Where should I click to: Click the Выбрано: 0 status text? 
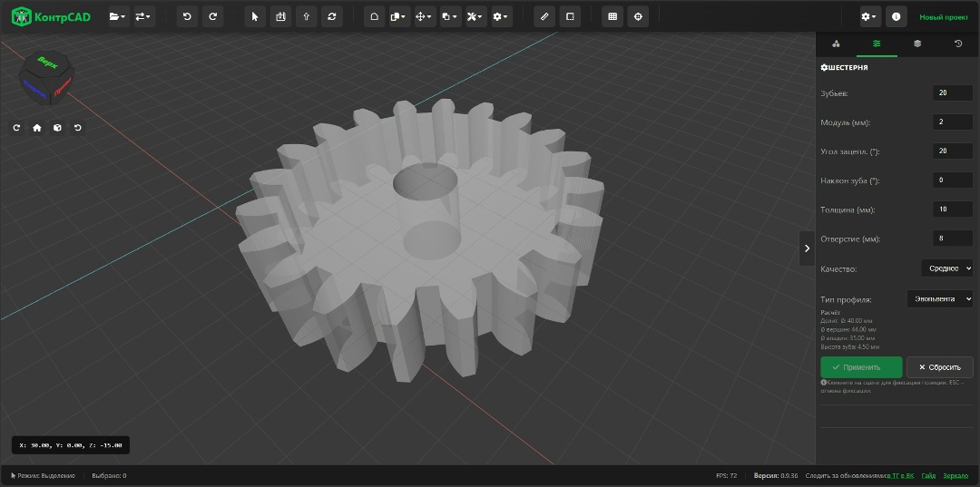tap(109, 476)
